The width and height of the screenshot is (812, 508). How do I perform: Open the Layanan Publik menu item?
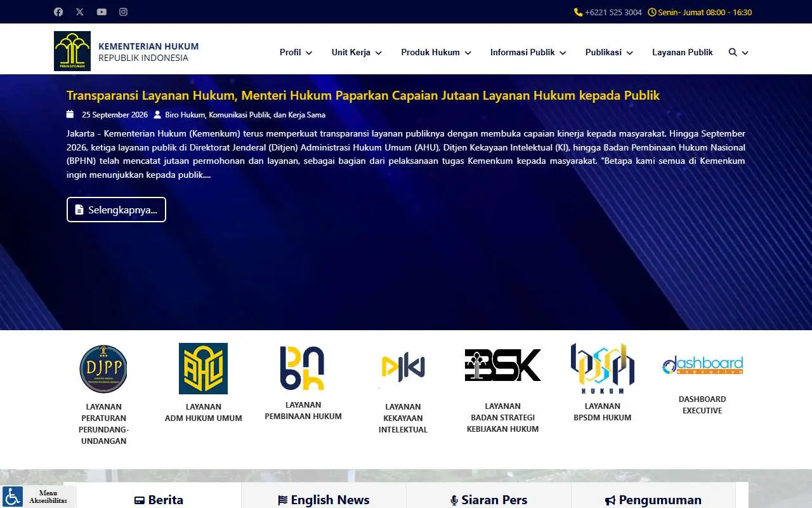point(683,53)
